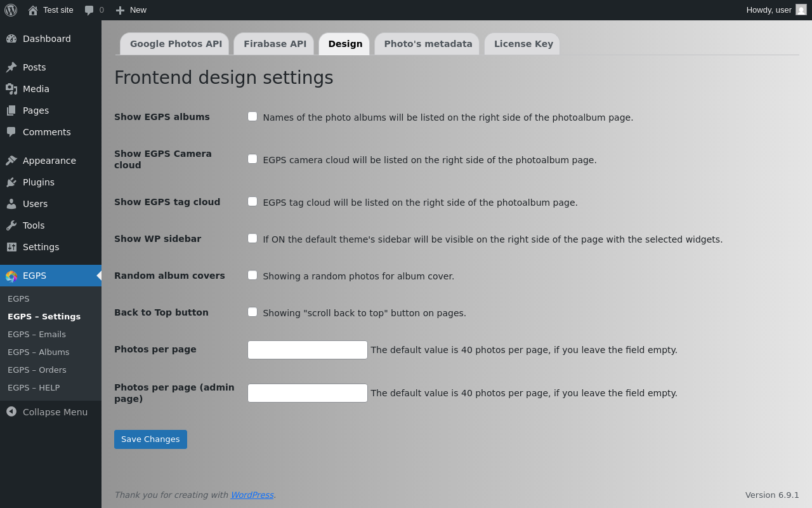Click the comments bubble icon in admin bar
Image resolution: width=812 pixels, height=508 pixels.
tap(89, 10)
